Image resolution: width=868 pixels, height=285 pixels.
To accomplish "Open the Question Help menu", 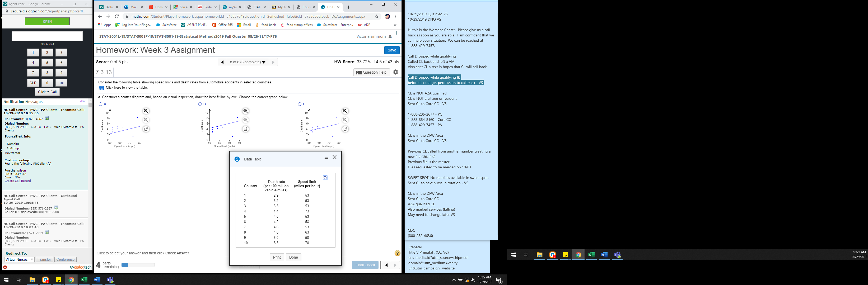I will (x=371, y=72).
